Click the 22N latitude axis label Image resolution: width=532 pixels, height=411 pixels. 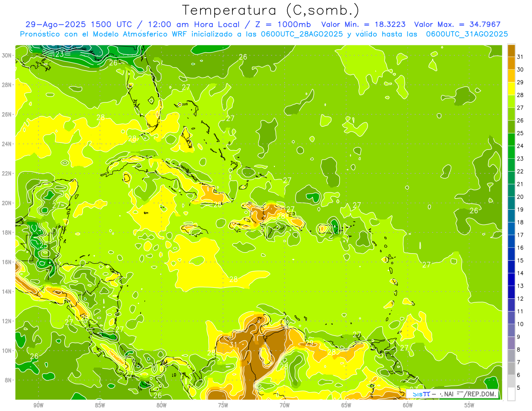7,173
